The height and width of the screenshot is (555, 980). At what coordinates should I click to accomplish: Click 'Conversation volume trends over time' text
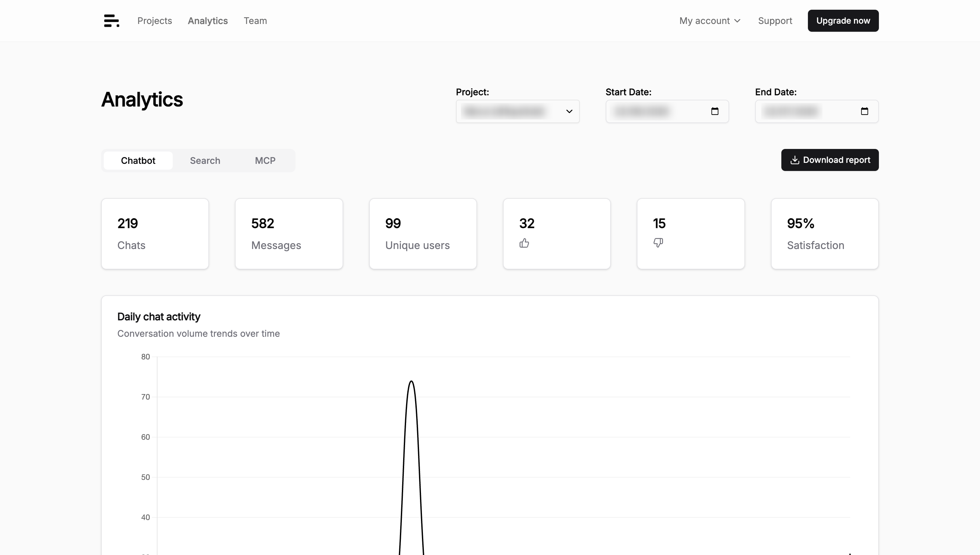click(x=198, y=334)
